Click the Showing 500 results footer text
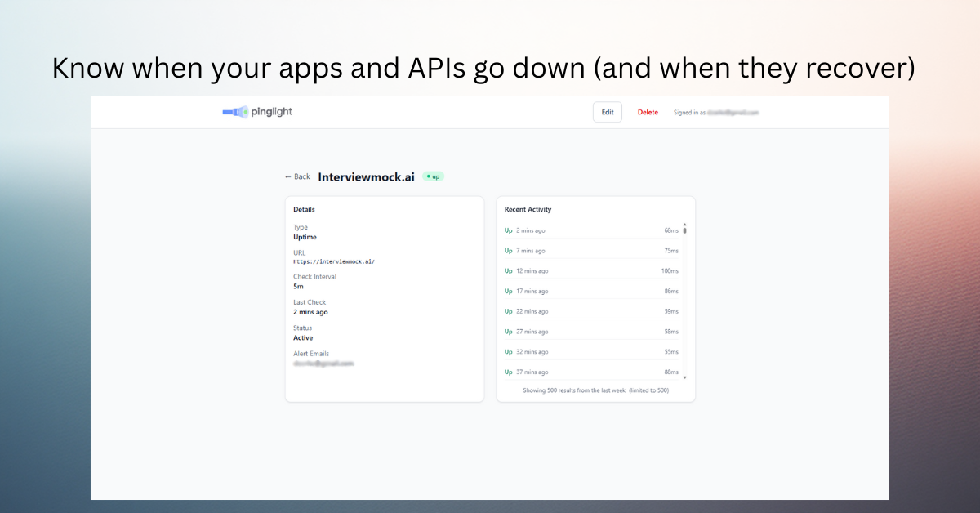 pos(595,390)
